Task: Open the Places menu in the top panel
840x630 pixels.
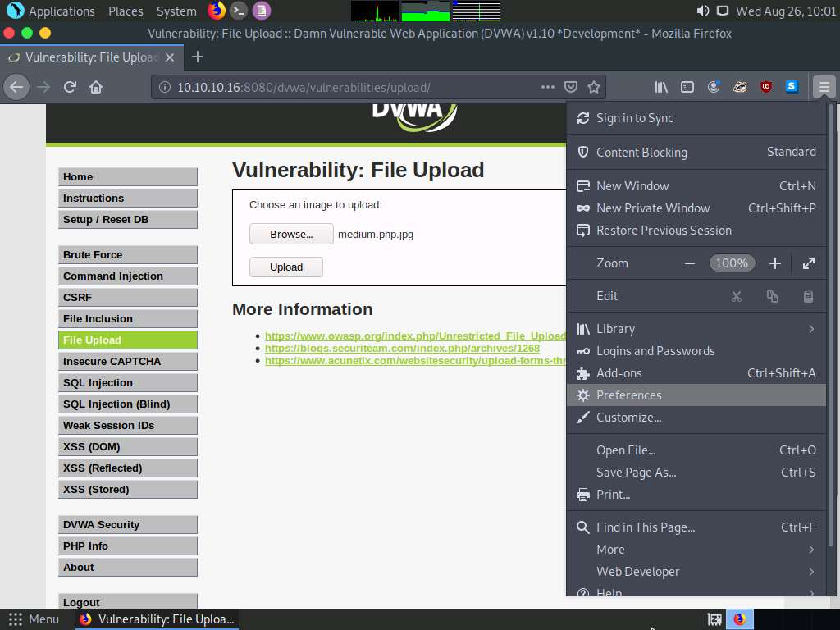Action: pyautogui.click(x=126, y=11)
